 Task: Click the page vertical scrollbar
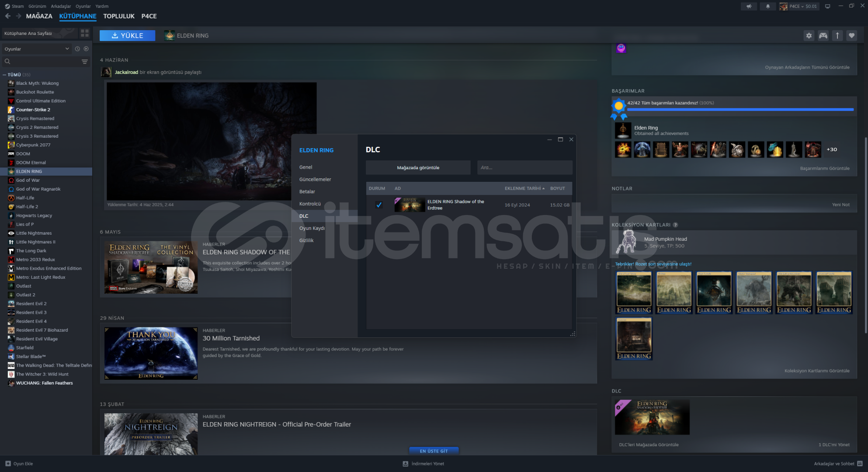[x=865, y=236]
